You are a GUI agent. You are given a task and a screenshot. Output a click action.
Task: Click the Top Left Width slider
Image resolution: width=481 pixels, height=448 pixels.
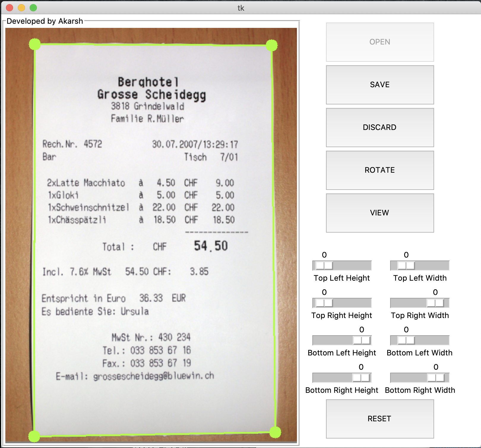point(420,266)
